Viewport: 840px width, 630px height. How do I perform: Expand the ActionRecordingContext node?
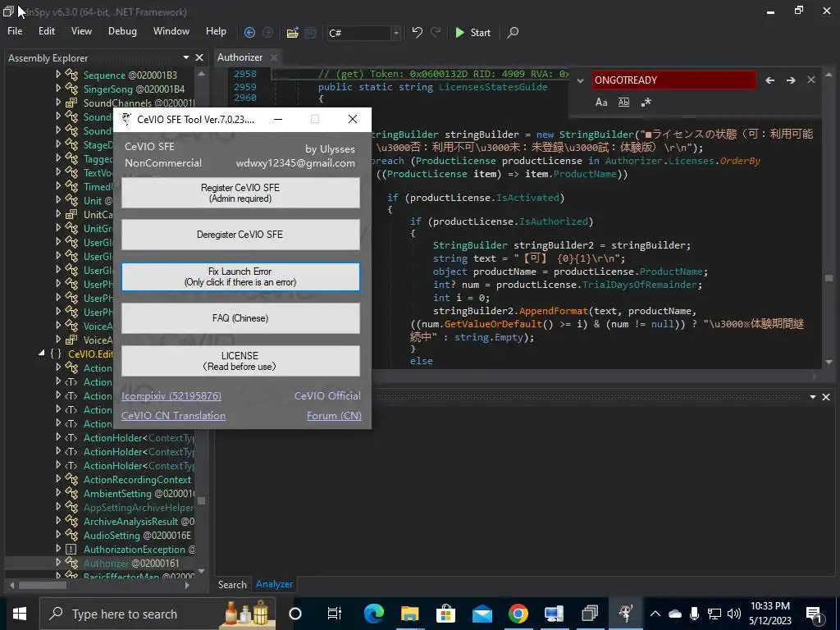[x=58, y=479]
